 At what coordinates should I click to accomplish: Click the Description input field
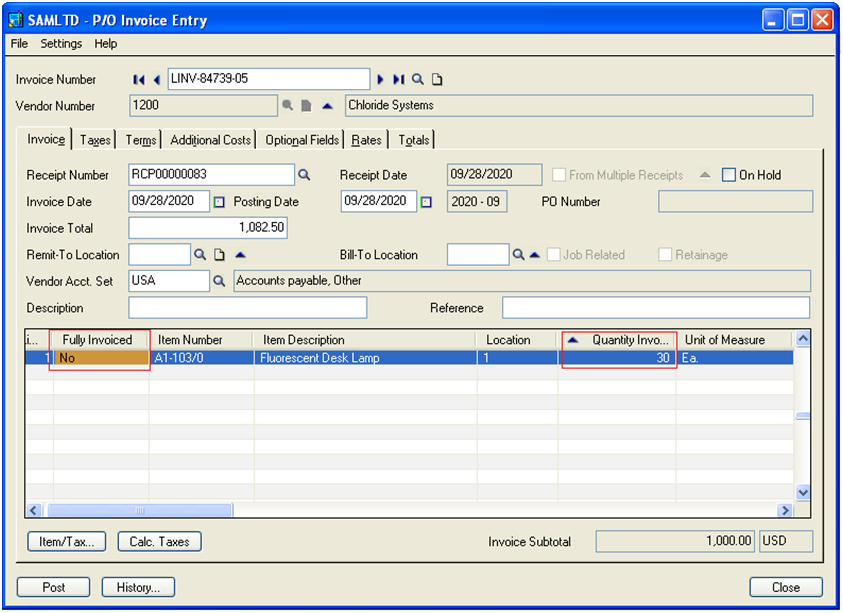point(248,308)
